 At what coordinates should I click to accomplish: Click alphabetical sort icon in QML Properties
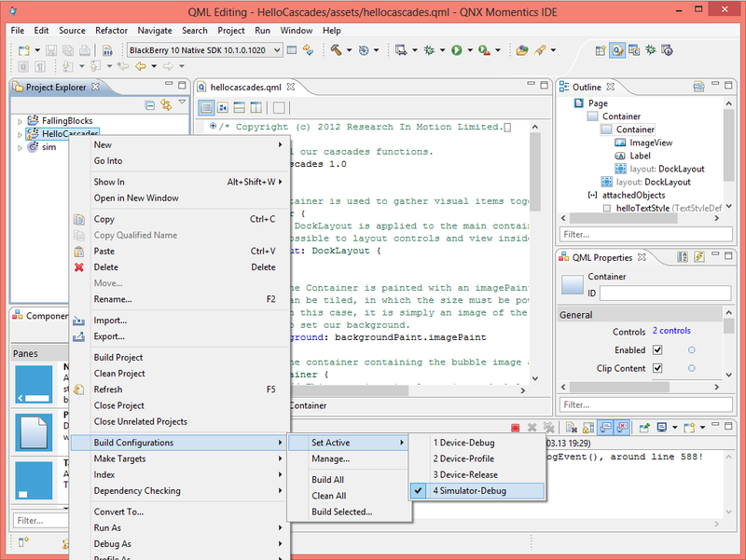coord(683,257)
